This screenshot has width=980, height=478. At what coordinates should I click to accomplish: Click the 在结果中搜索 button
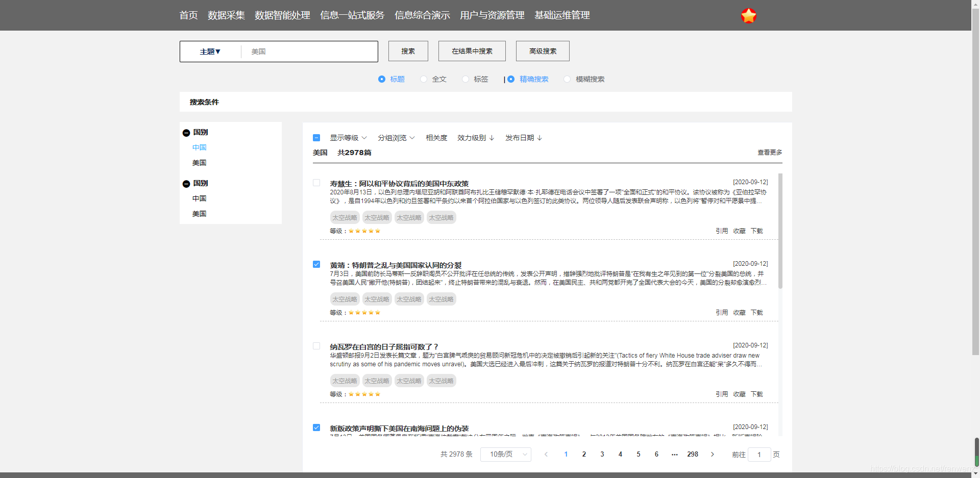(472, 51)
